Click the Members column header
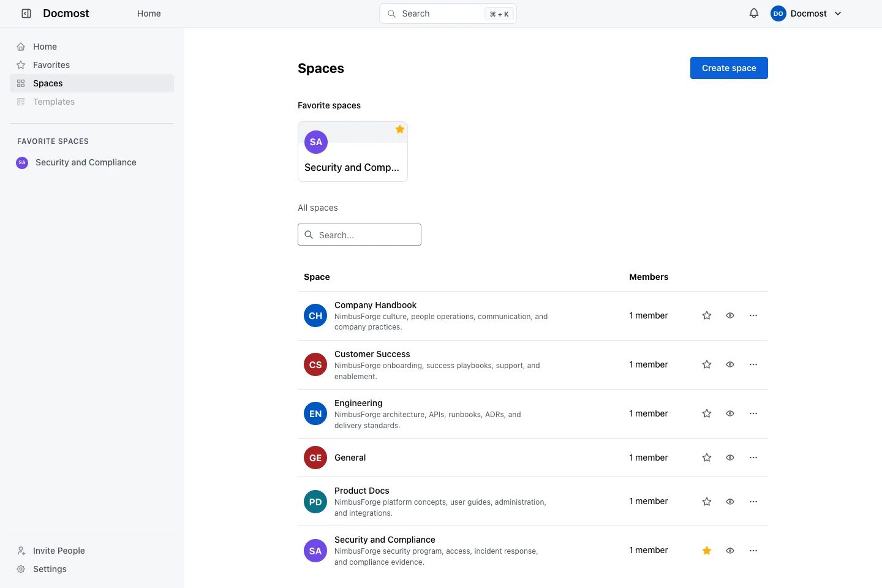The image size is (882, 588). (x=649, y=277)
